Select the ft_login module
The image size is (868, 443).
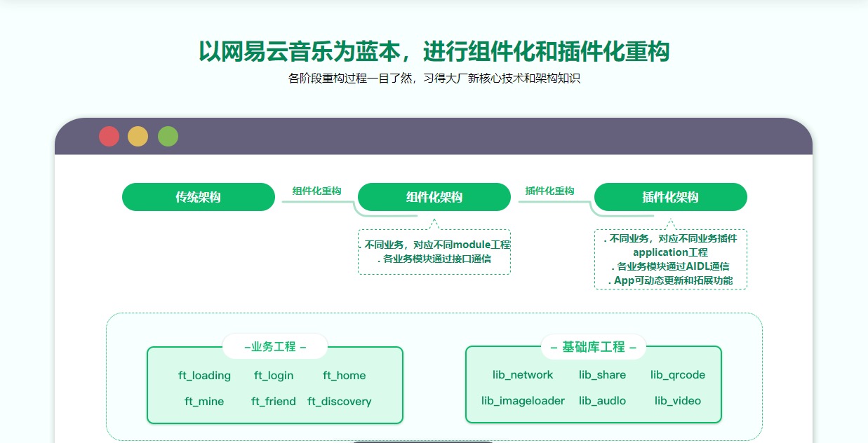coord(274,376)
